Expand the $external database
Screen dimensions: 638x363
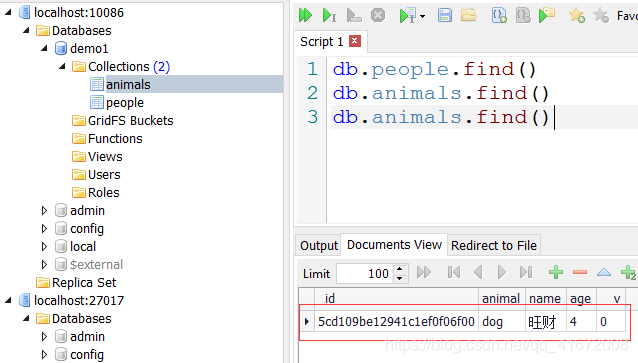44,264
